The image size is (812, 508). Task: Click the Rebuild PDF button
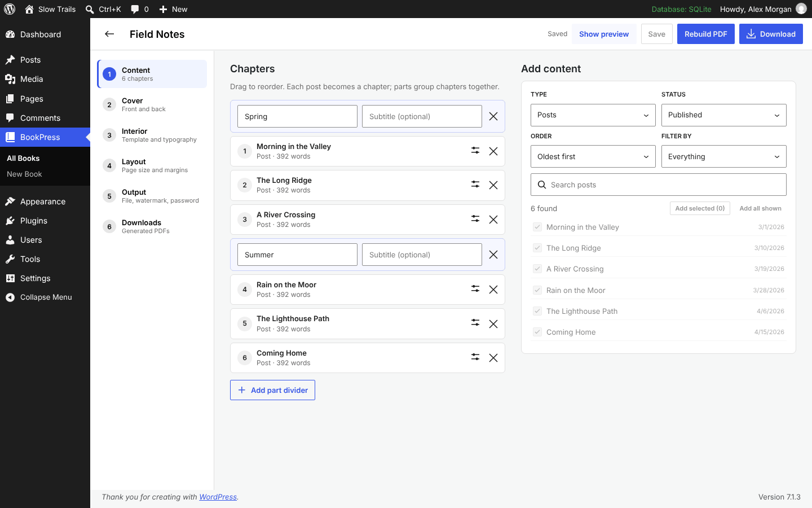(706, 34)
